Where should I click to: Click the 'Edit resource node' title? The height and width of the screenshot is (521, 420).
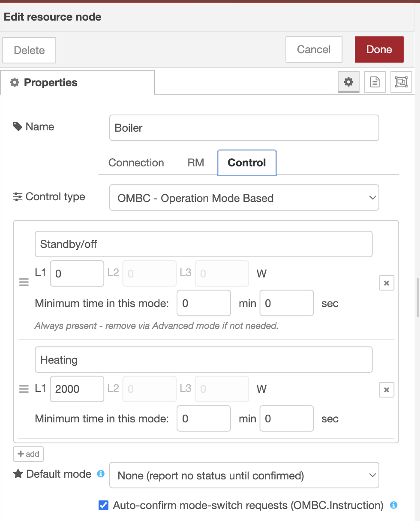53,17
